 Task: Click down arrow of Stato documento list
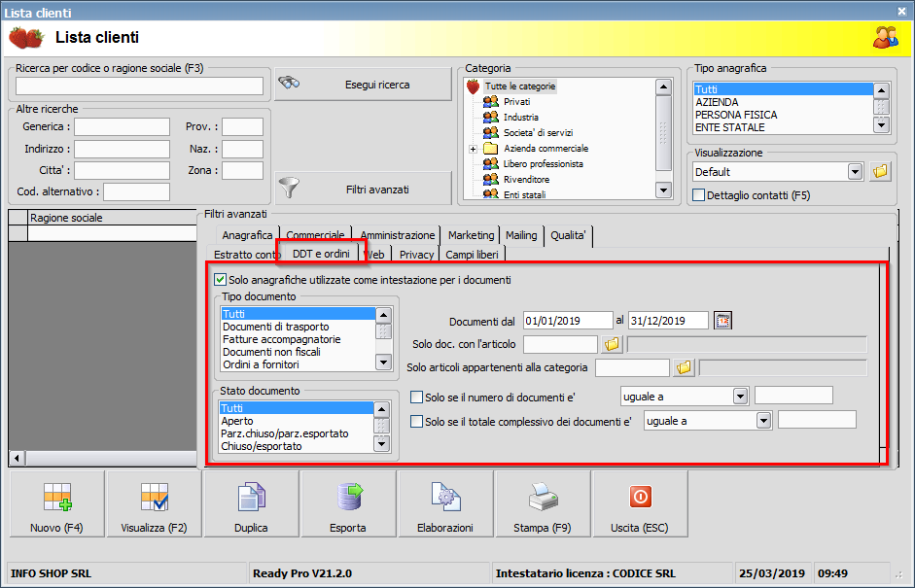coord(381,444)
